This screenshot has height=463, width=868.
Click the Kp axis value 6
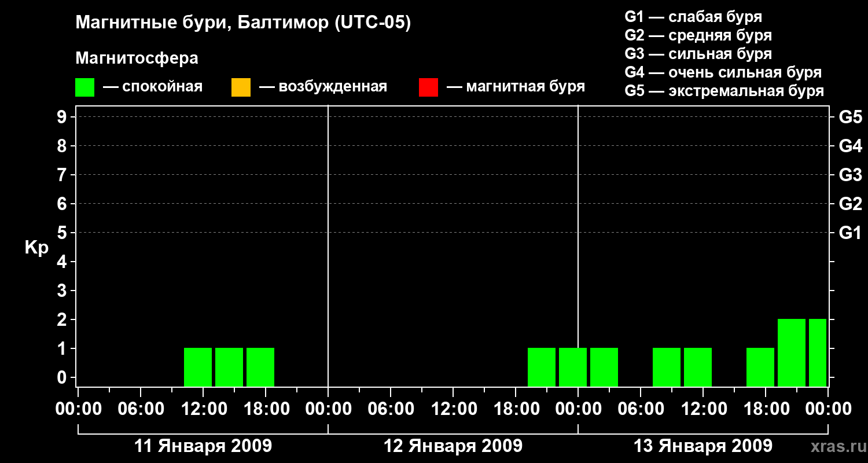62,204
